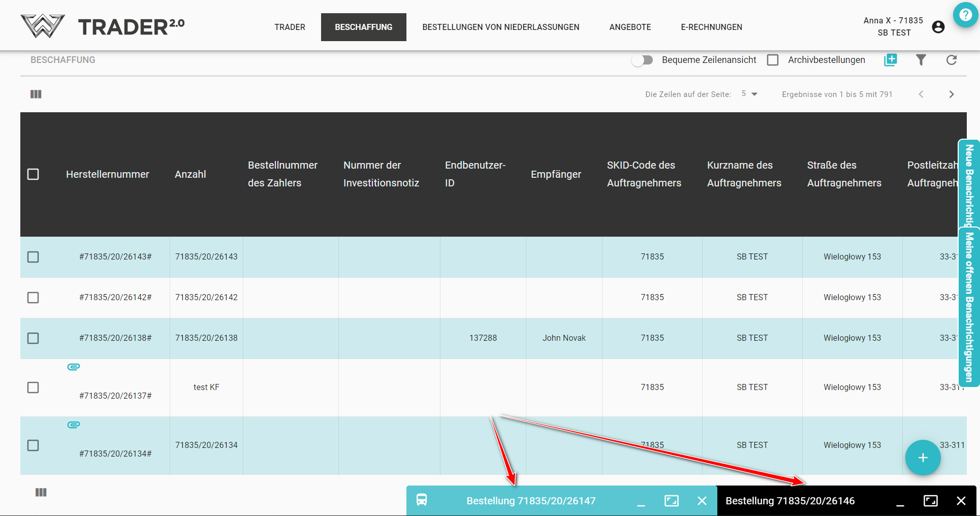Enable the Archivbestellungen checkbox
This screenshot has width=980, height=516.
pyautogui.click(x=773, y=60)
